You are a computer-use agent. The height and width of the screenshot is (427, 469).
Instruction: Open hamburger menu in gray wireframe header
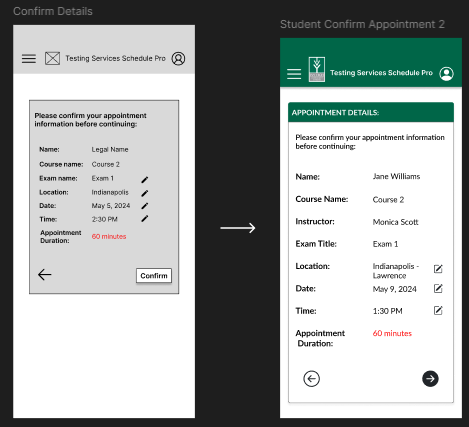[29, 59]
